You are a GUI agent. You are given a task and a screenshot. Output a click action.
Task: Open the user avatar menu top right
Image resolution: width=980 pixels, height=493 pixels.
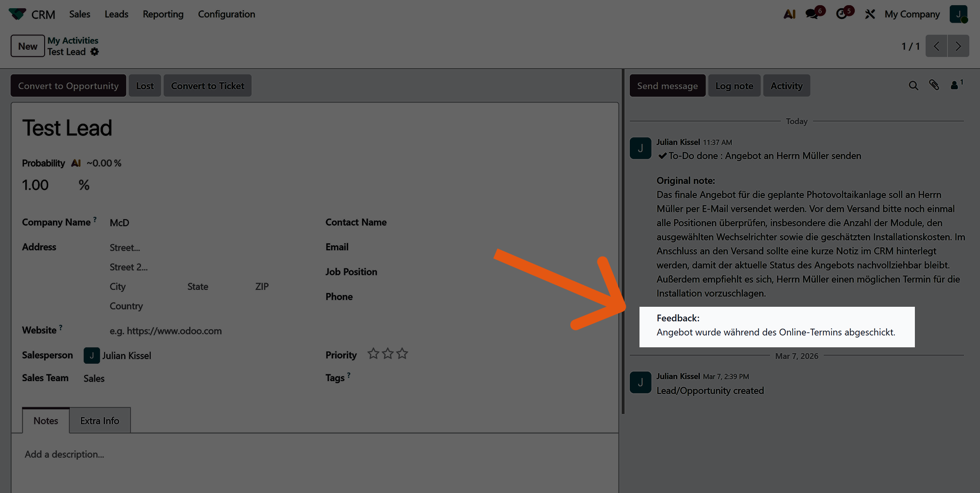[x=958, y=14]
